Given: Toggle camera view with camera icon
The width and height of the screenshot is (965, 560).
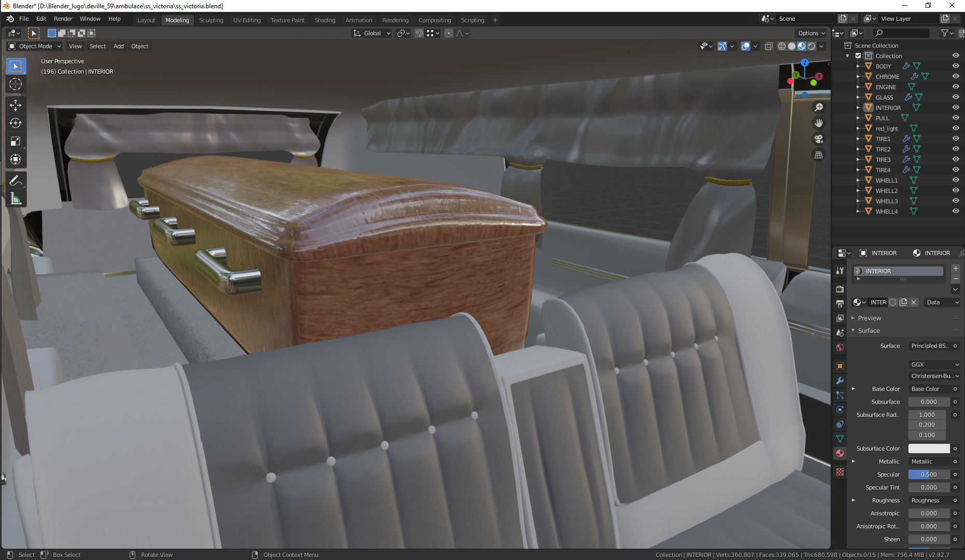Looking at the screenshot, I should coord(819,139).
